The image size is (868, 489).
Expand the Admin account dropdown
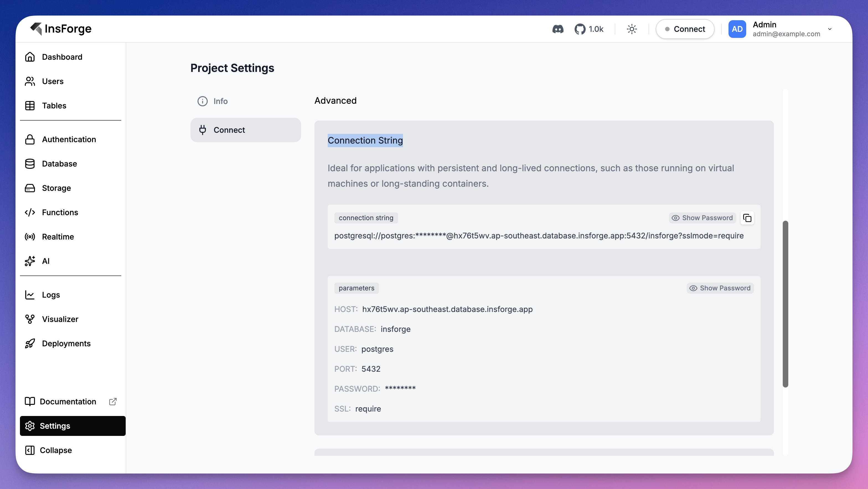click(830, 29)
